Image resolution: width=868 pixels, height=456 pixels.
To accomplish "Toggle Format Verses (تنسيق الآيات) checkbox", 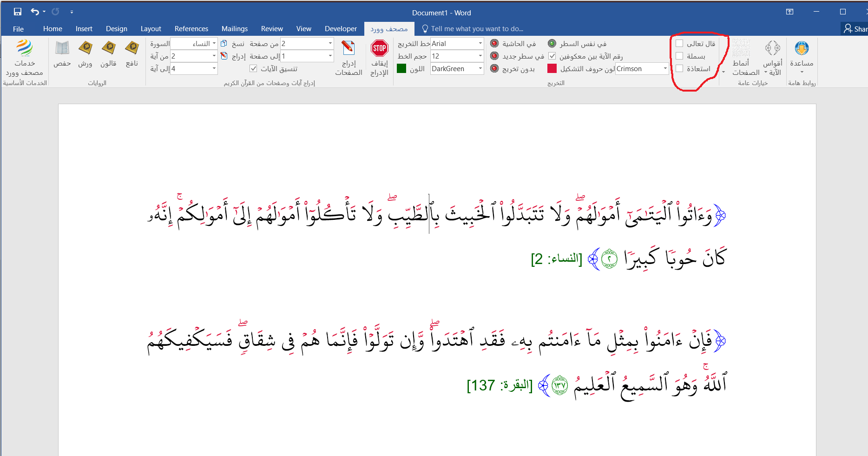I will pyautogui.click(x=253, y=68).
